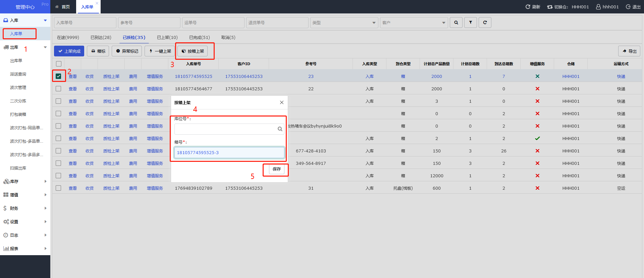644x278 pixels.
Task: Click the 库存 inventory sidebar icon
Action: (6, 181)
